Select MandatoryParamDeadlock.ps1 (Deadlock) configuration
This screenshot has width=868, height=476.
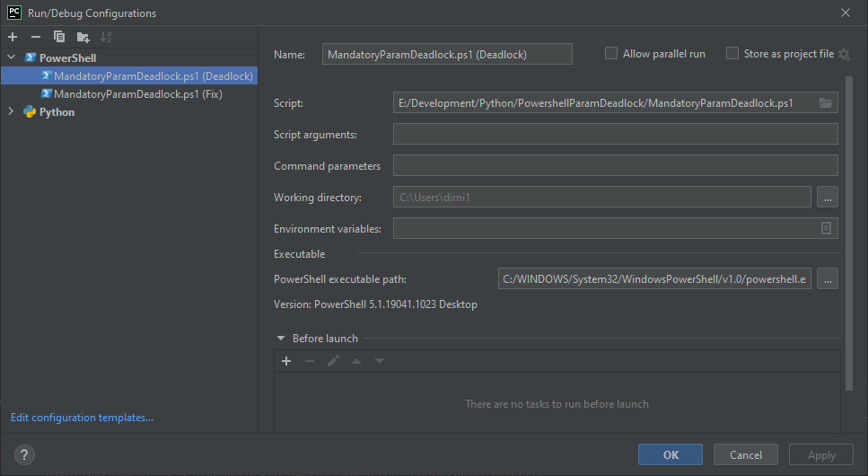click(x=129, y=76)
